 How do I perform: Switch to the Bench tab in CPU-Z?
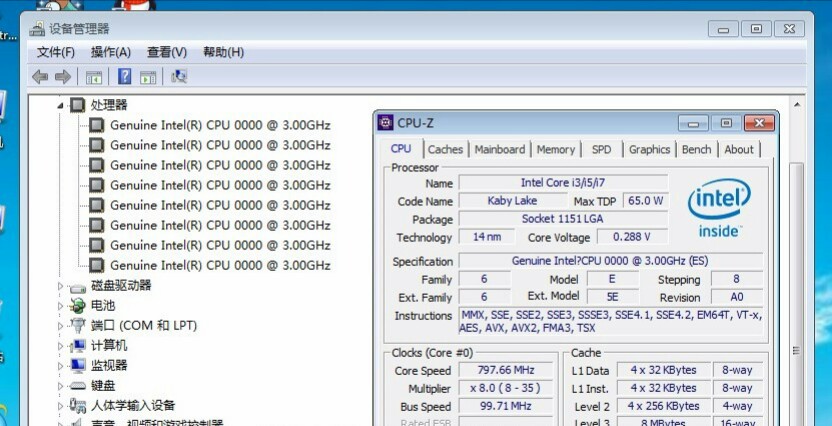pyautogui.click(x=696, y=150)
